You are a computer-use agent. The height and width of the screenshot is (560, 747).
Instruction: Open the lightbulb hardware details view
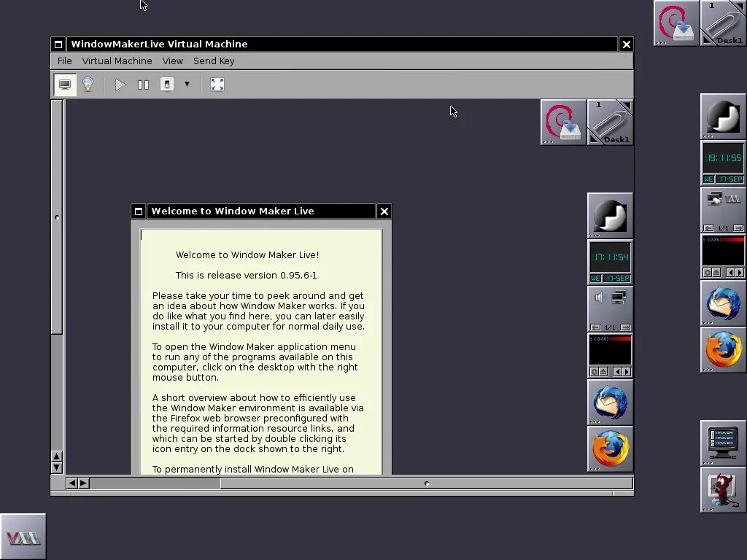[88, 85]
